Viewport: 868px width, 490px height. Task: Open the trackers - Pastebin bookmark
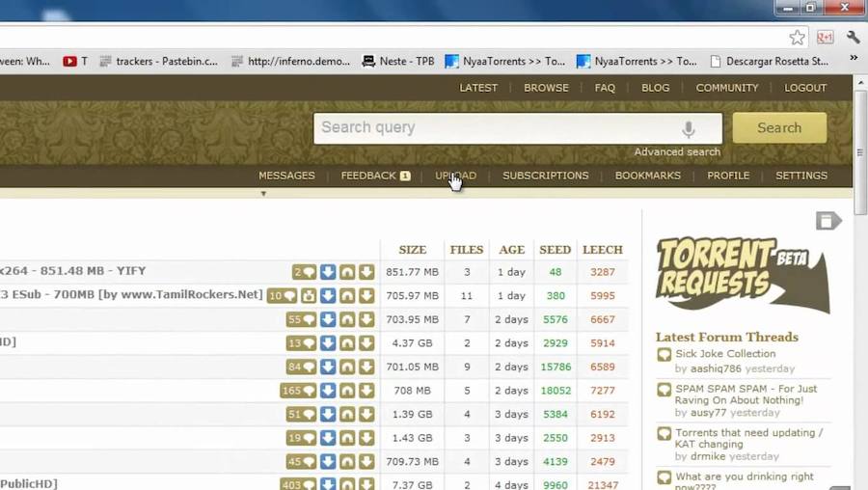coord(159,62)
